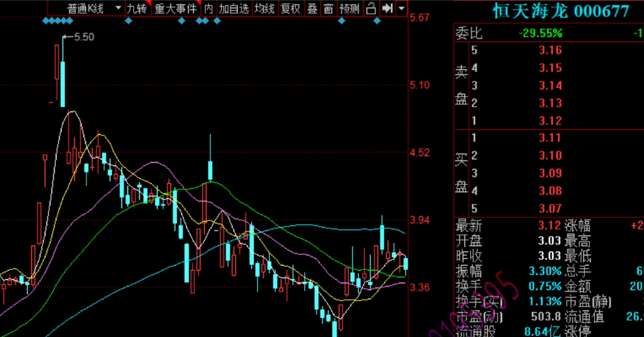The width and height of the screenshot is (644, 337).
Task: Toggle the 九转 indicator button
Action: coord(136,8)
